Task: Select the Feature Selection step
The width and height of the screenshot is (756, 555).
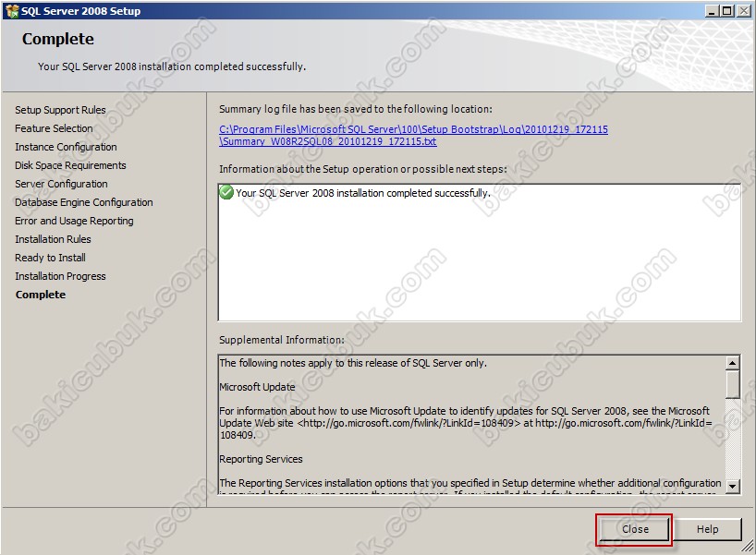Action: [x=54, y=128]
